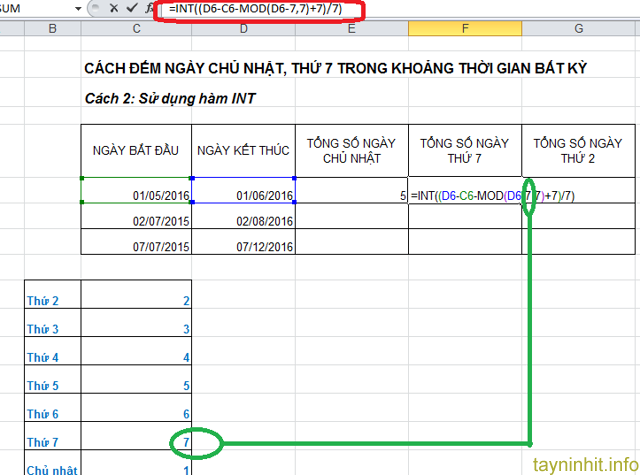The image size is (640, 475).
Task: Click the NGÀY BẮT ĐẦU header cell
Action: point(135,150)
